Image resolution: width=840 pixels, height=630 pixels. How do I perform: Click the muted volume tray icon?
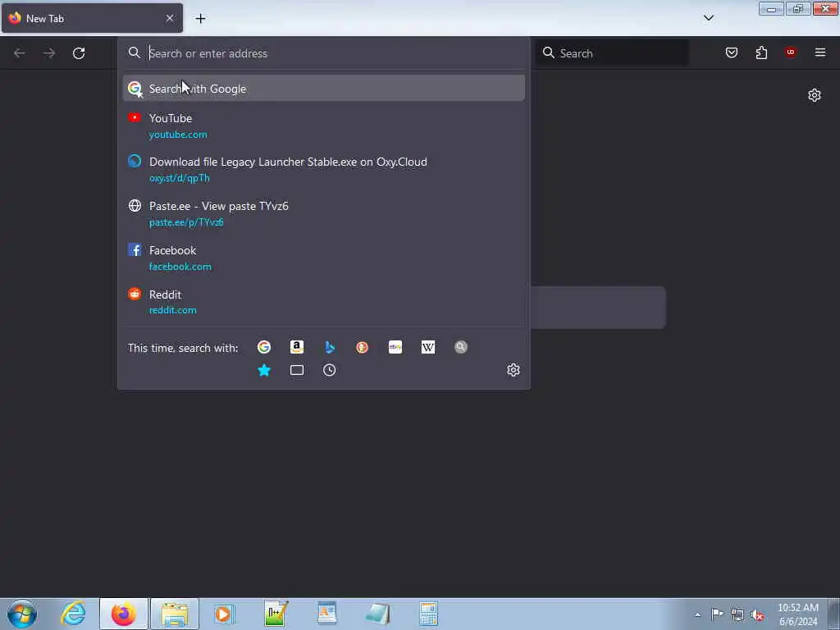[757, 615]
